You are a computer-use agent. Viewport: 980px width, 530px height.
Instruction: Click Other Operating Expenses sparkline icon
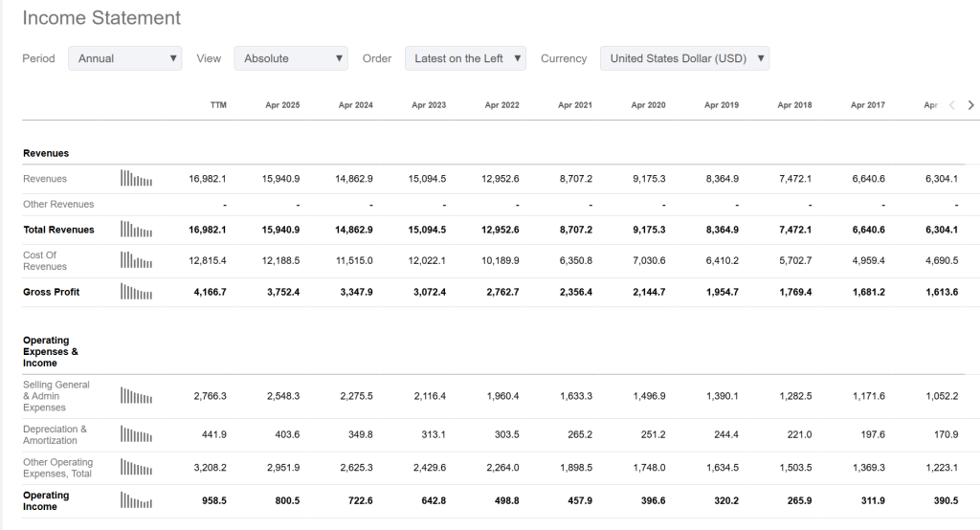(x=136, y=468)
